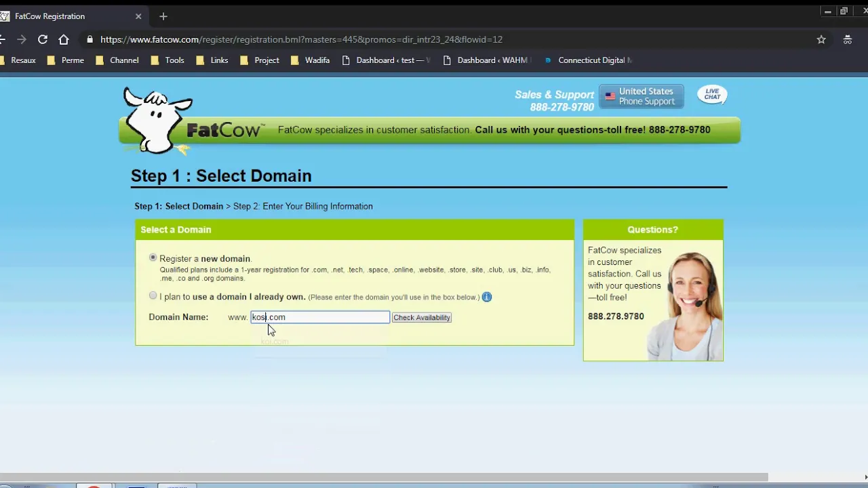Click the Sales & Support phone number
The image size is (868, 488).
point(562,107)
